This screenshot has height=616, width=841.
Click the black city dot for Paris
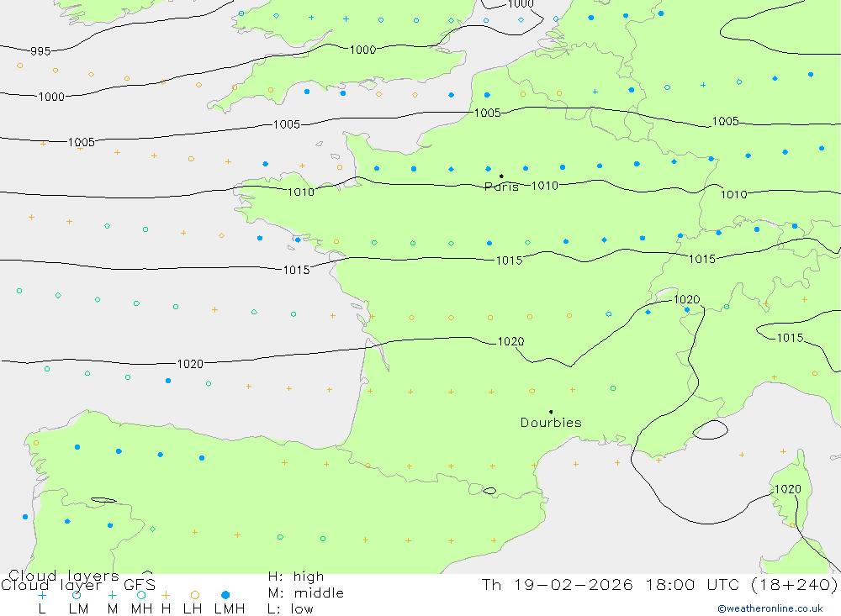(501, 176)
